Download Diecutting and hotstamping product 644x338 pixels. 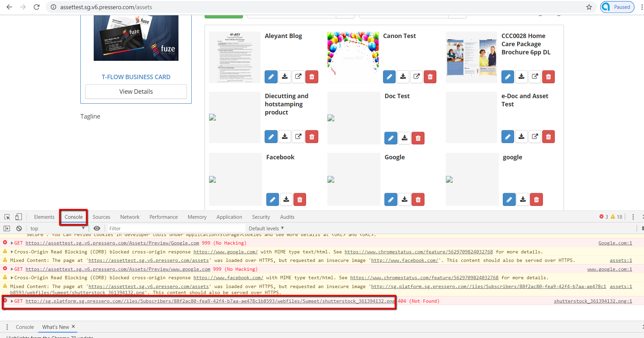pyautogui.click(x=285, y=137)
